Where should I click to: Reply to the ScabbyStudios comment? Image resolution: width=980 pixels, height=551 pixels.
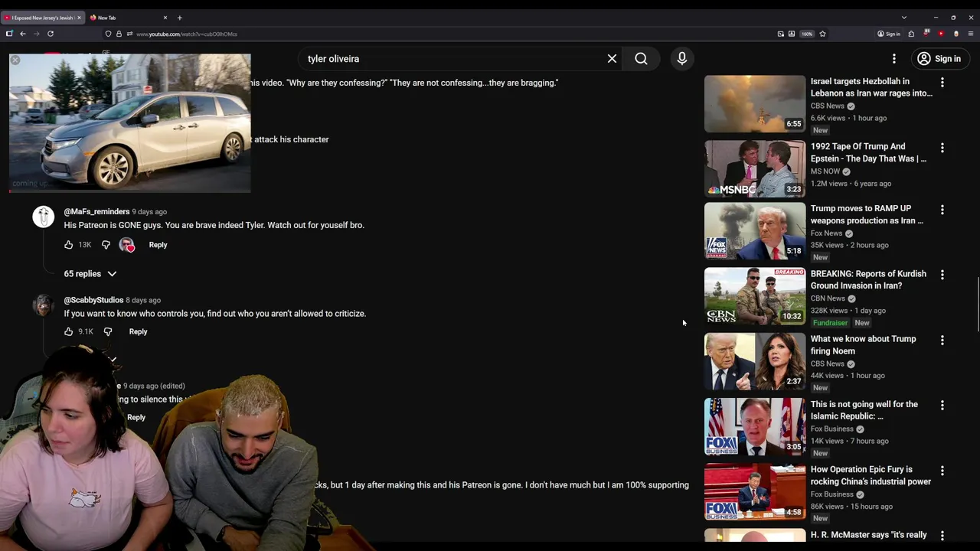tap(138, 331)
